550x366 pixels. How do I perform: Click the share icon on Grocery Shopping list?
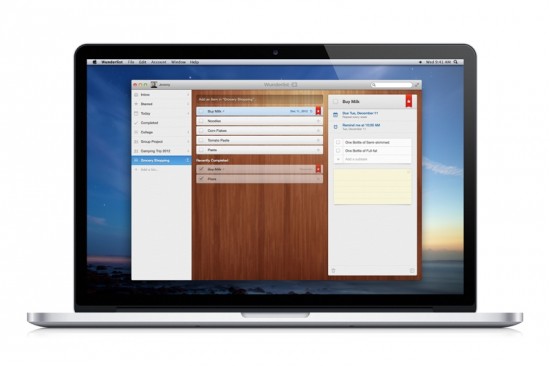pyautogui.click(x=187, y=160)
